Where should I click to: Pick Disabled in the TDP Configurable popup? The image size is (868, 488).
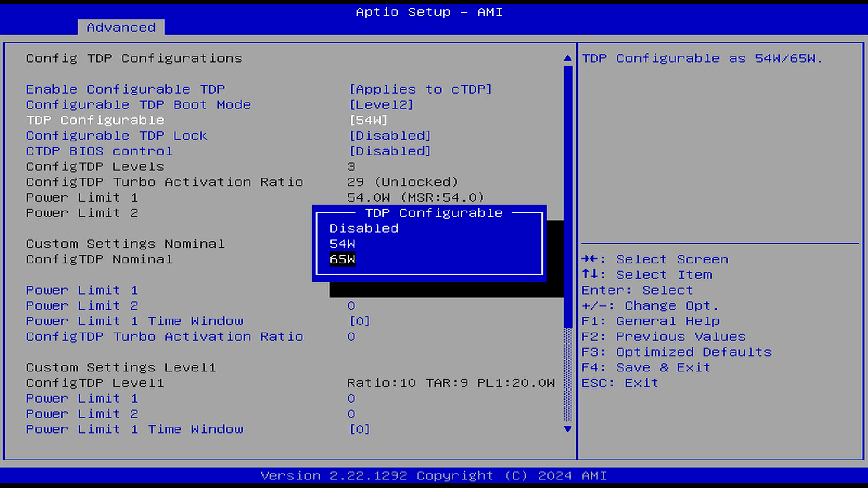tap(364, 229)
